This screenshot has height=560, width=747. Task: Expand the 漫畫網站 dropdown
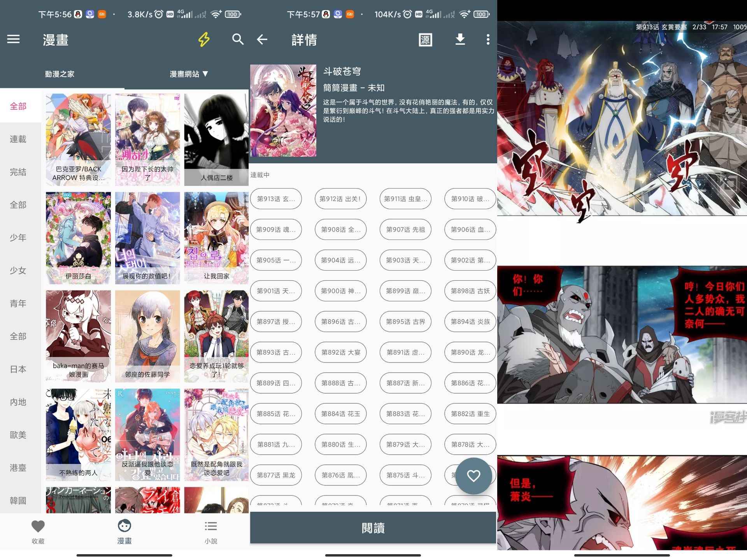(x=189, y=74)
